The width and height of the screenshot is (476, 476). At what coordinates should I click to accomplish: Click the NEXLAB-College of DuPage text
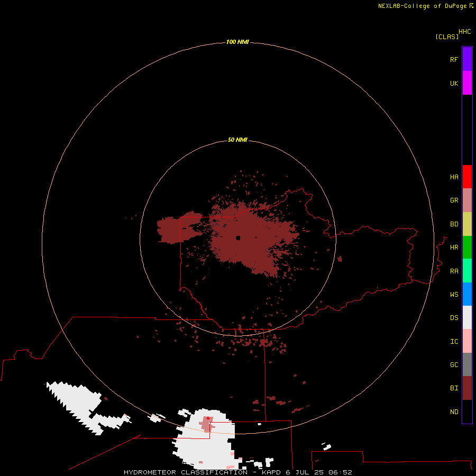click(423, 6)
